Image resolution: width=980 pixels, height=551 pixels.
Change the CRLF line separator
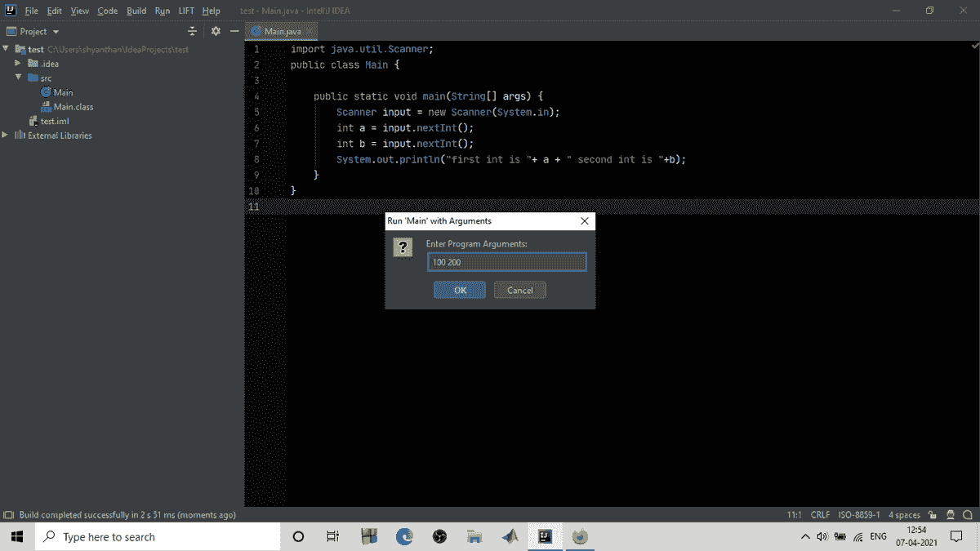point(820,515)
